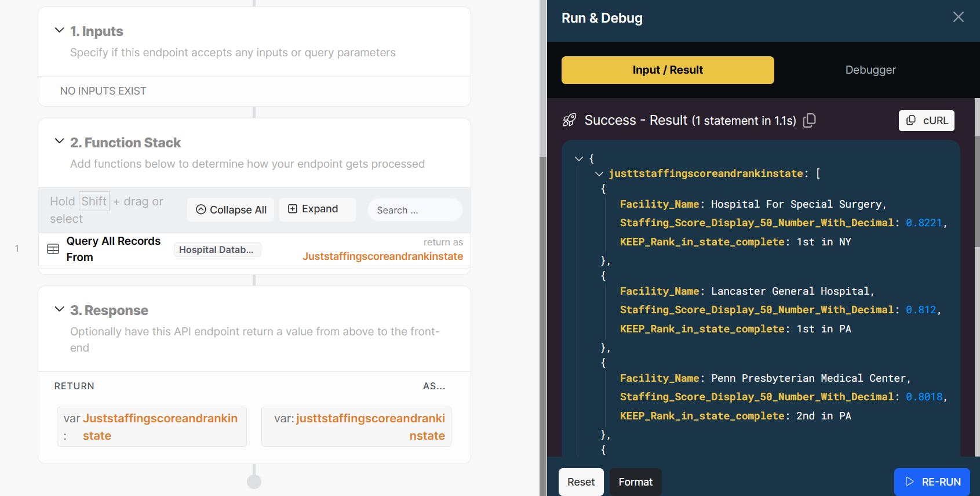Viewport: 980px width, 496px height.
Task: Click the Hospital Datab... table tag
Action: [217, 249]
